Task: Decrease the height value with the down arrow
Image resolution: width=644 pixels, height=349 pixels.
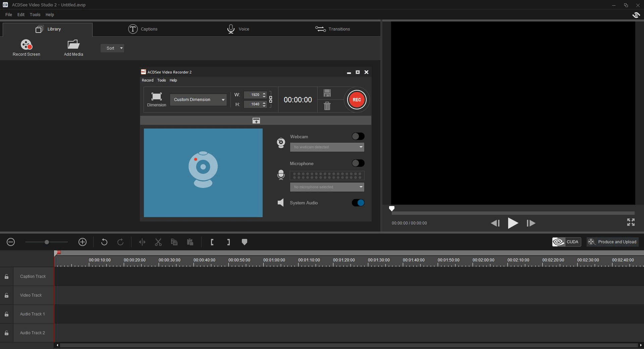Action: coord(264,106)
